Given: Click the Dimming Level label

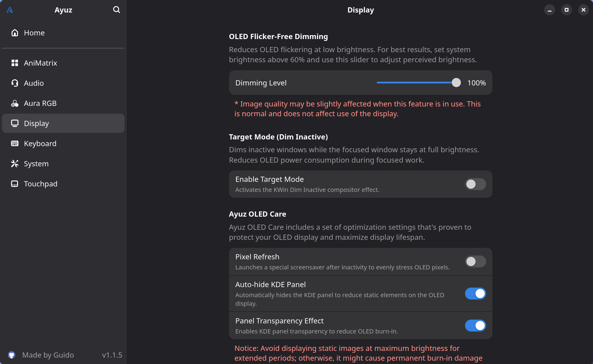Looking at the screenshot, I should (x=261, y=83).
